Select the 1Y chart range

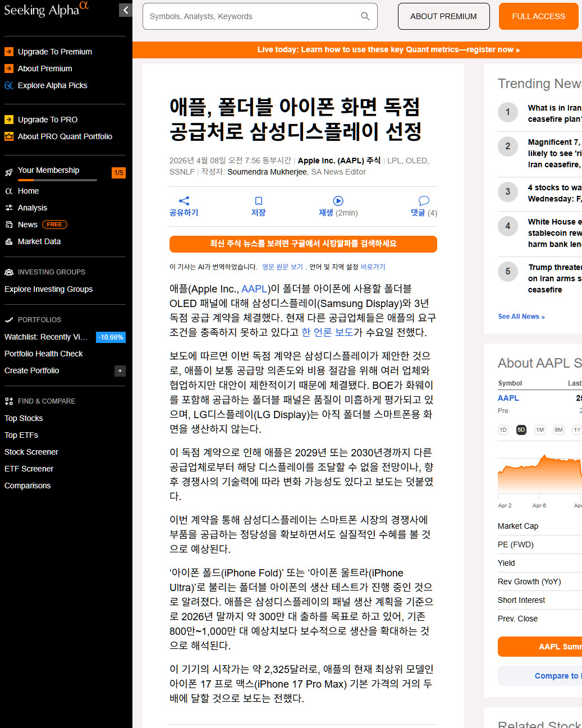point(577,430)
